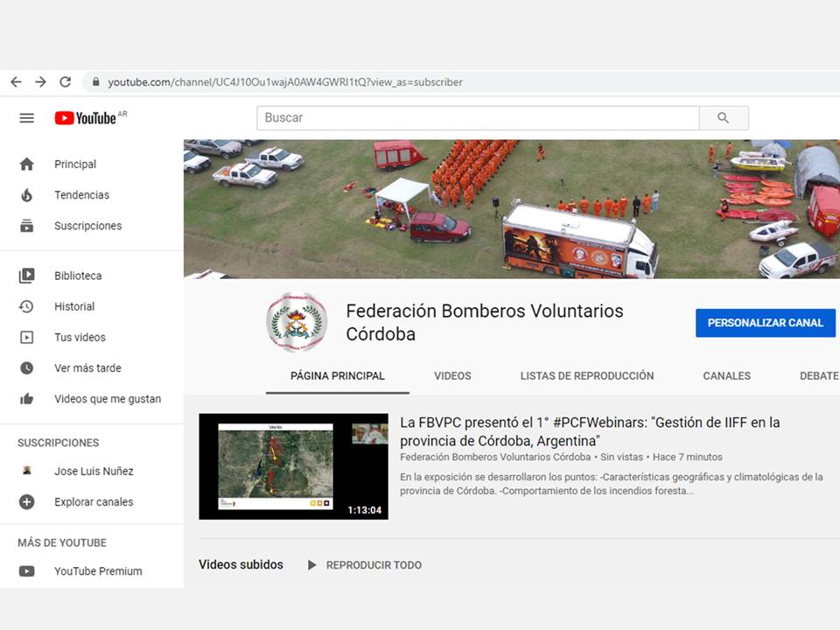Open the hamburger guide menu
Viewport: 840px width, 630px height.
coord(27,118)
